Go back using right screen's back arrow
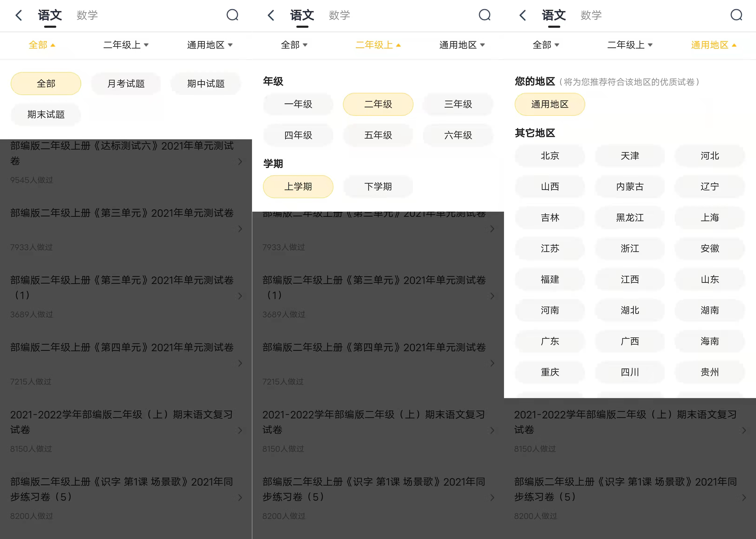 pyautogui.click(x=523, y=15)
